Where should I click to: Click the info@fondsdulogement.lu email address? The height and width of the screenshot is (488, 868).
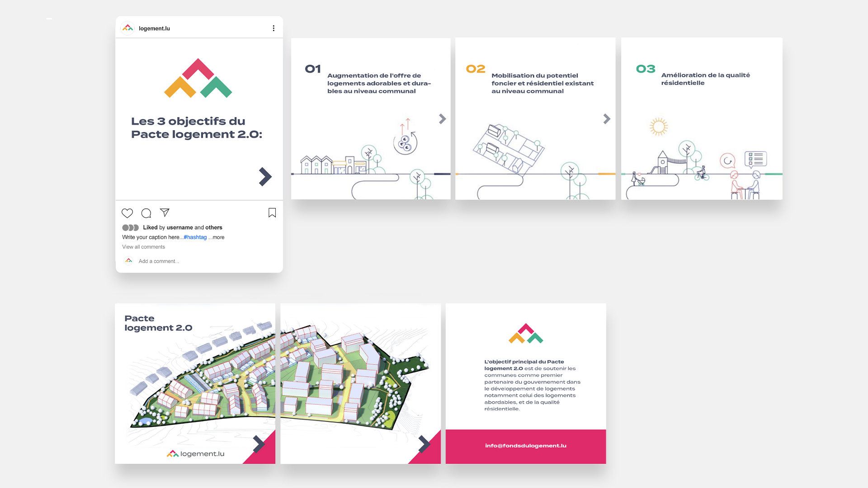tap(526, 446)
